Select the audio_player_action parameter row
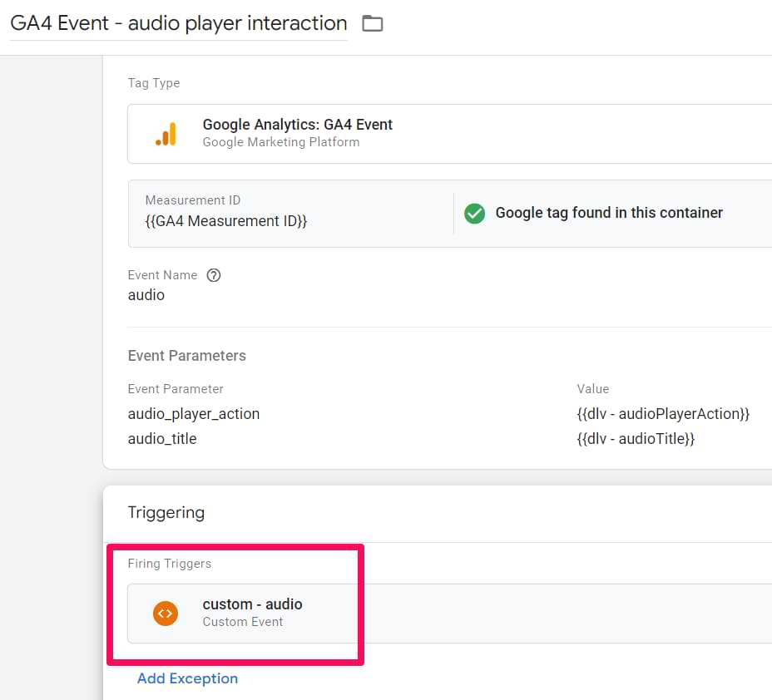The width and height of the screenshot is (772, 700). coord(449,414)
